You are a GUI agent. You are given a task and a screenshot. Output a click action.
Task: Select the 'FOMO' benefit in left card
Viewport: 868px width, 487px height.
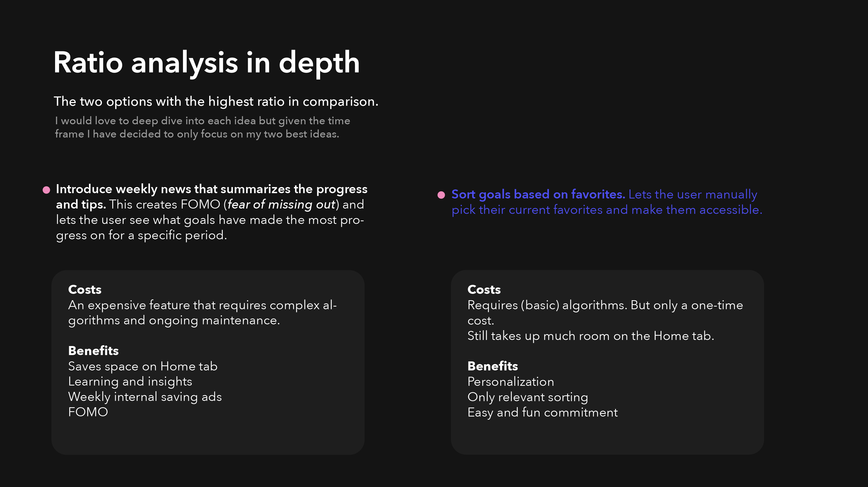coord(88,412)
